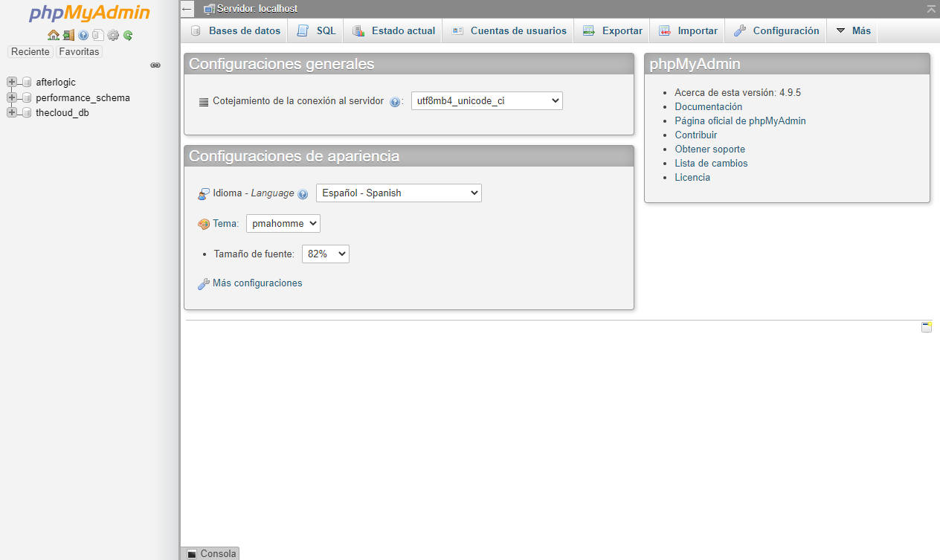Open Más configuraciones link
Viewport: 940px width, 560px height.
point(257,283)
